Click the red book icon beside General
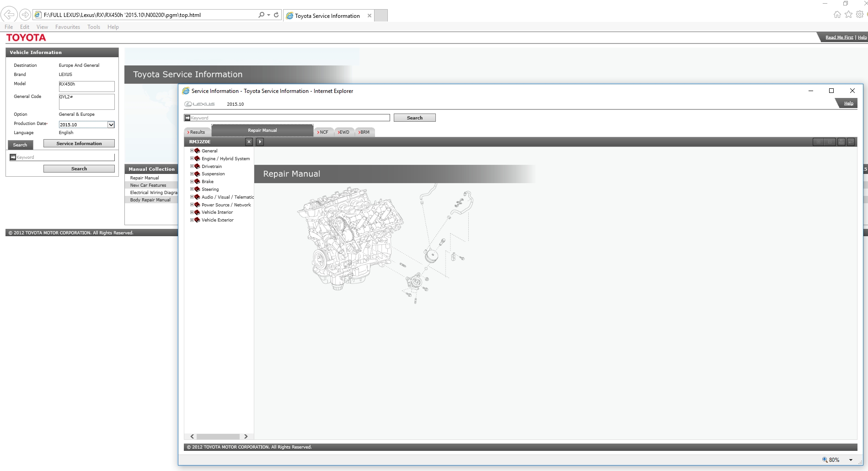 click(197, 151)
